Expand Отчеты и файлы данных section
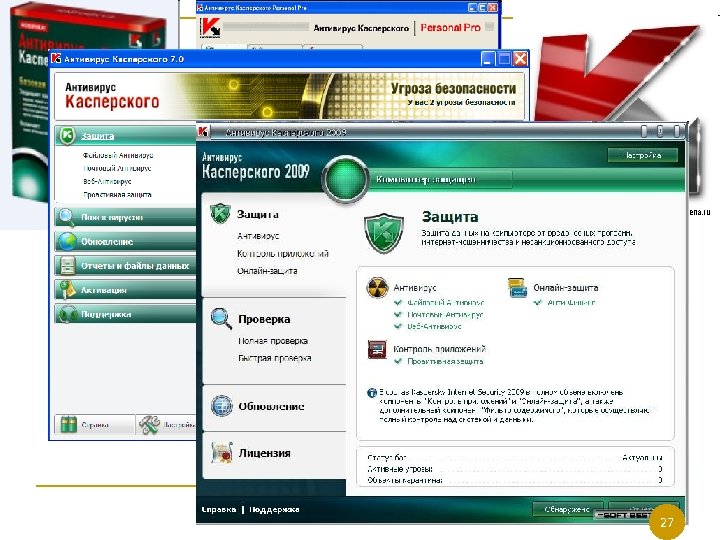This screenshot has height=540, width=720. (x=126, y=266)
